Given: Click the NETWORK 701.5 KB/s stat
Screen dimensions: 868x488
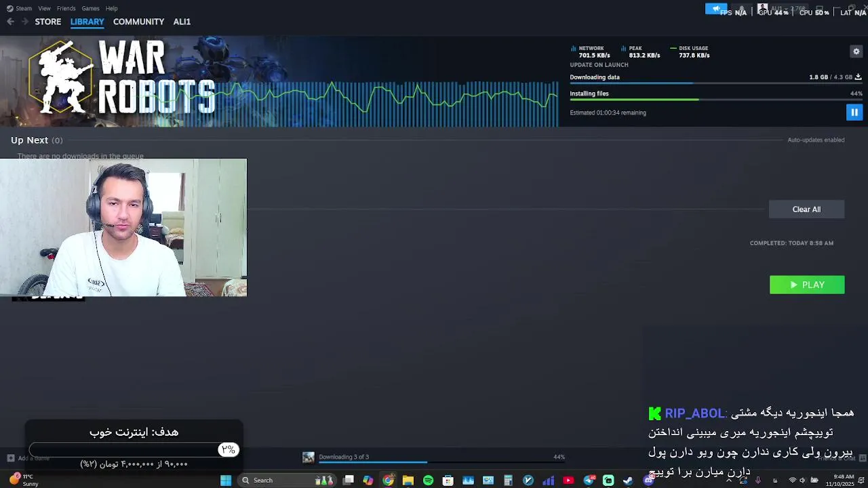Looking at the screenshot, I should point(591,52).
